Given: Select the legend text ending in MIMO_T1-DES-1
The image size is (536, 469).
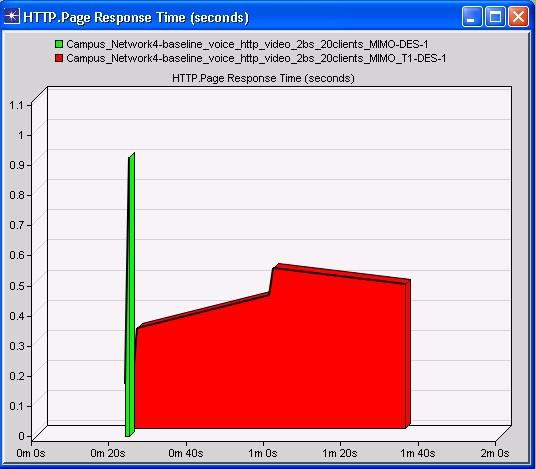Looking at the screenshot, I should coord(256,58).
